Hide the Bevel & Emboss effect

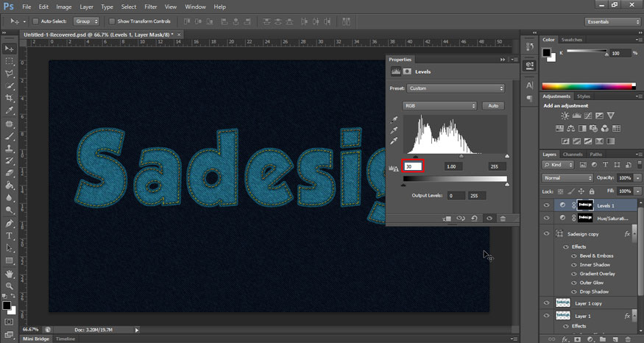(574, 255)
